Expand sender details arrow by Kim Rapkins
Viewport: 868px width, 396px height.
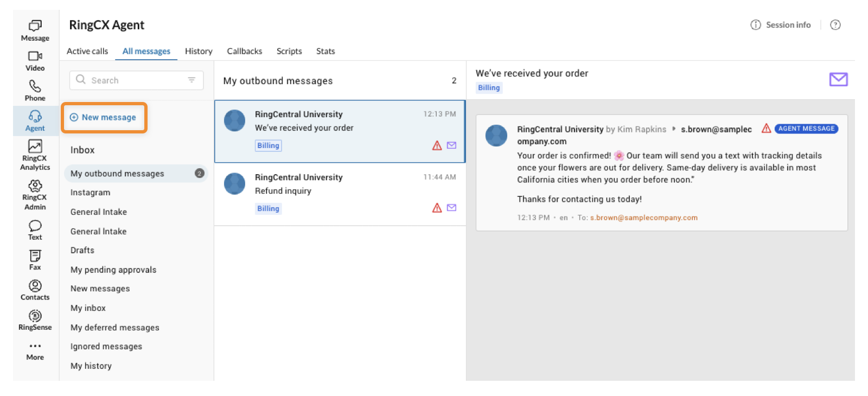[674, 129]
